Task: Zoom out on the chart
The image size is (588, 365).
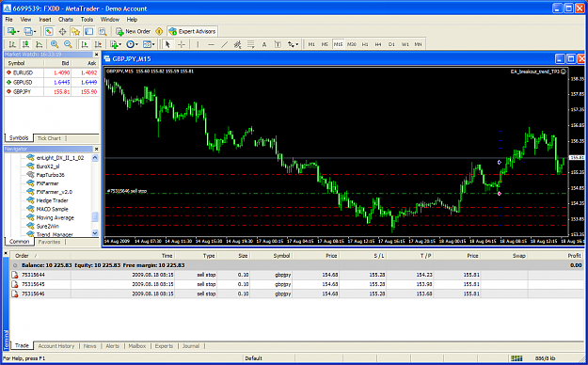Action: (68, 44)
